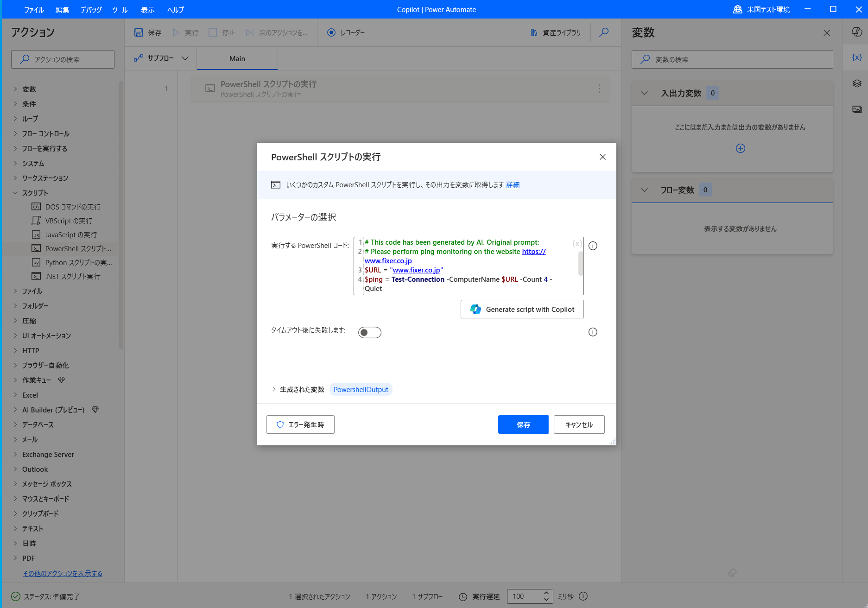Open the ツール menu
The width and height of the screenshot is (868, 608).
pyautogui.click(x=120, y=10)
